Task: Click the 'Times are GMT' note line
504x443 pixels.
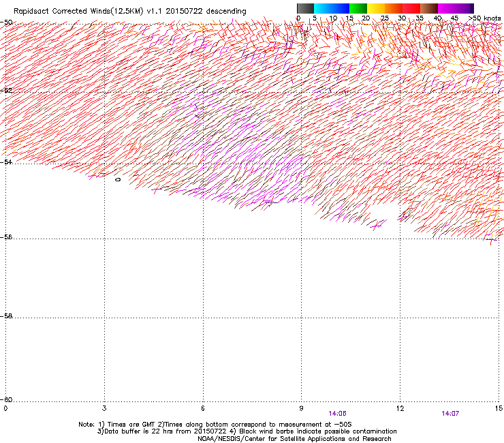Action: [x=215, y=425]
